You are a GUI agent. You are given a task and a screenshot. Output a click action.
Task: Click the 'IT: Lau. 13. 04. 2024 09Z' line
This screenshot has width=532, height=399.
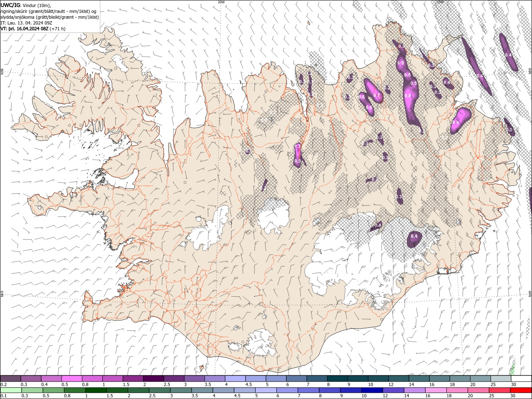(x=26, y=23)
